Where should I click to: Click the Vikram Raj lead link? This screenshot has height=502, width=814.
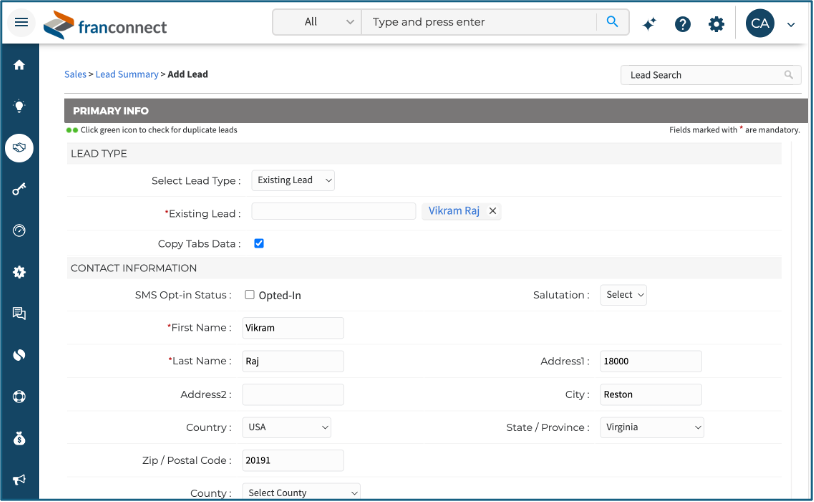(454, 211)
